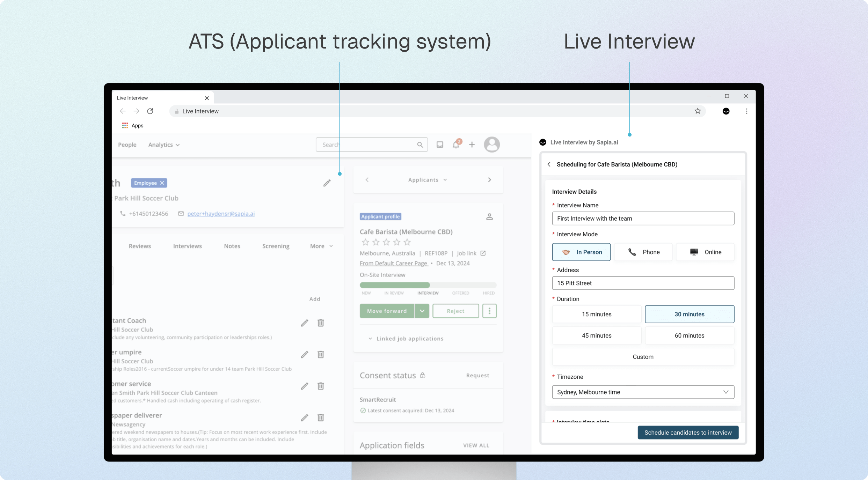Select In Person interview mode
This screenshot has width=868, height=480.
click(581, 252)
